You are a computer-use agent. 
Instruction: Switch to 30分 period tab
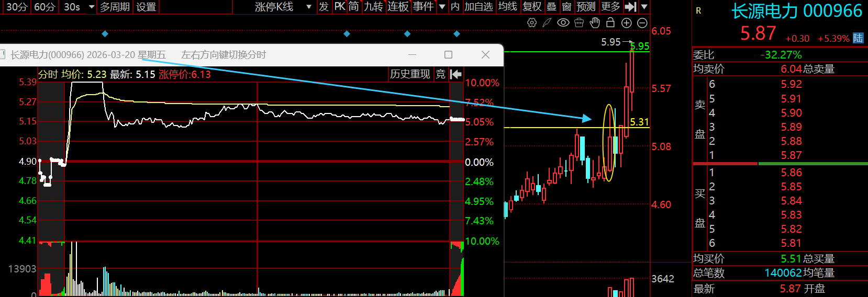tap(16, 7)
